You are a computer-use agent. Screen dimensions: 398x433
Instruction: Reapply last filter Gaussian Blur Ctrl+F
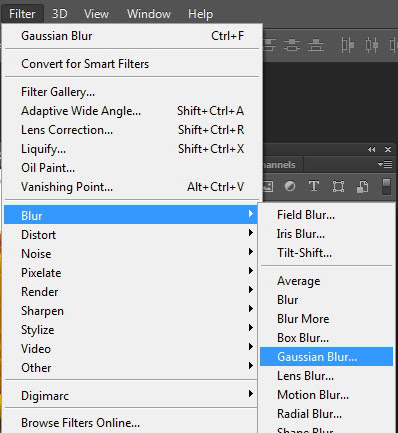coord(132,36)
